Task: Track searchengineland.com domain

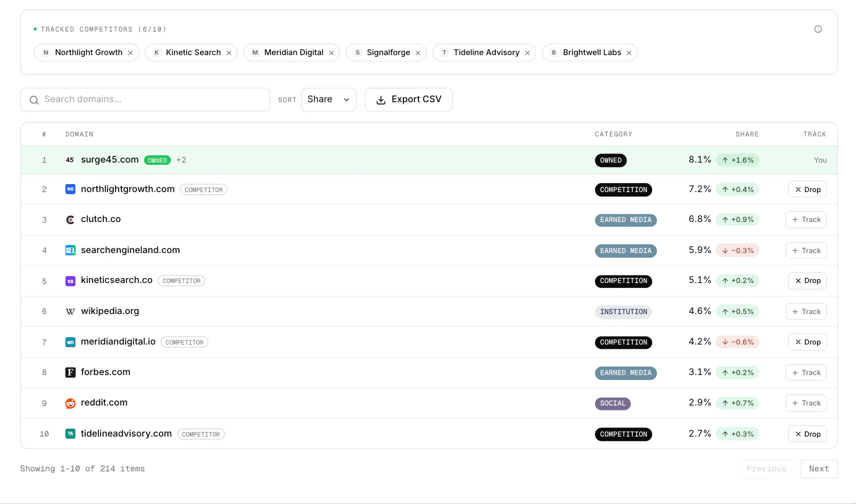Action: (806, 250)
